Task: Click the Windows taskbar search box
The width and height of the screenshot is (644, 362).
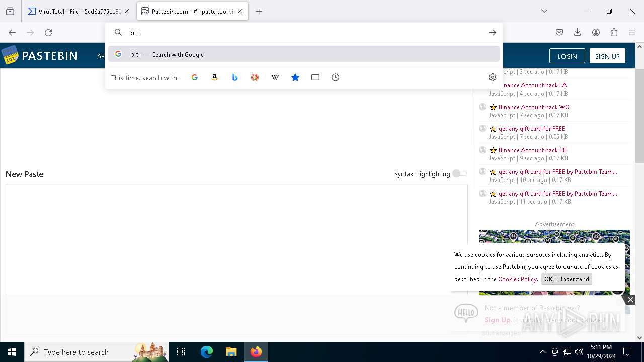Action: coord(96,352)
